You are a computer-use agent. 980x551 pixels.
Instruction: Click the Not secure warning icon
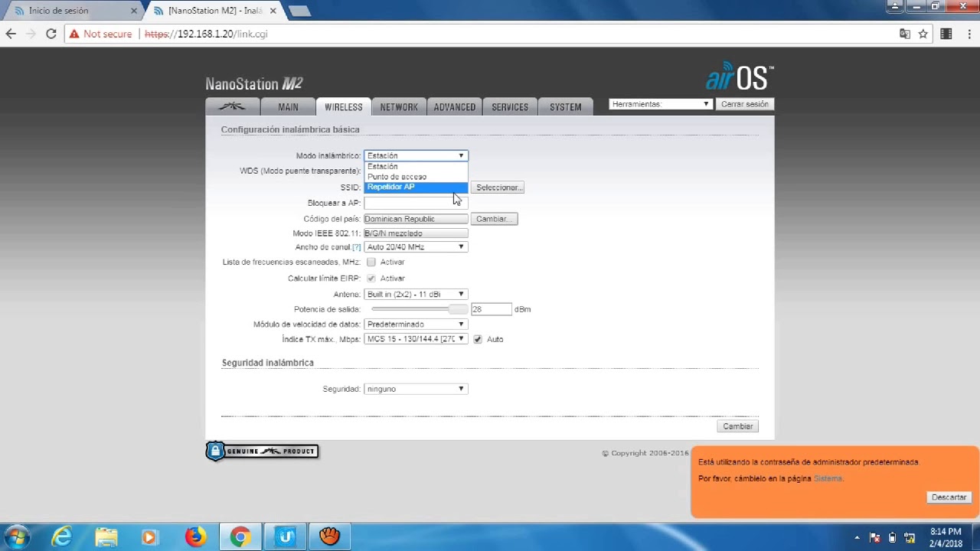(x=73, y=34)
